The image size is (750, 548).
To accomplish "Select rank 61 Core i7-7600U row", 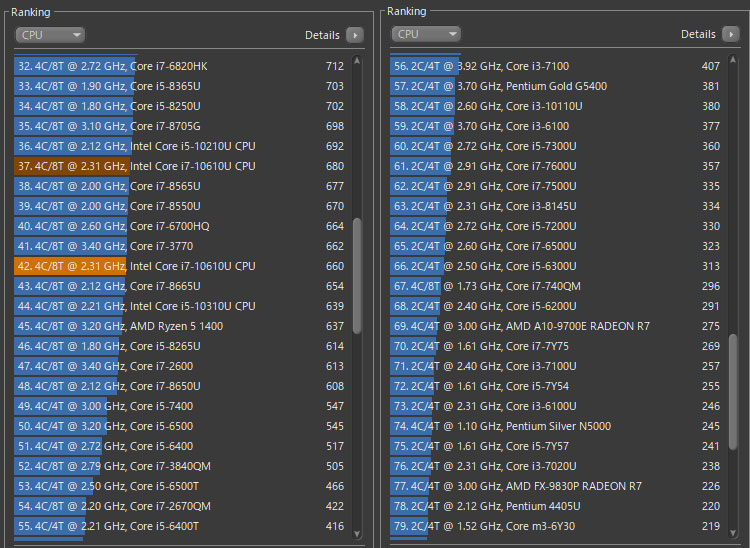I will 557,166.
